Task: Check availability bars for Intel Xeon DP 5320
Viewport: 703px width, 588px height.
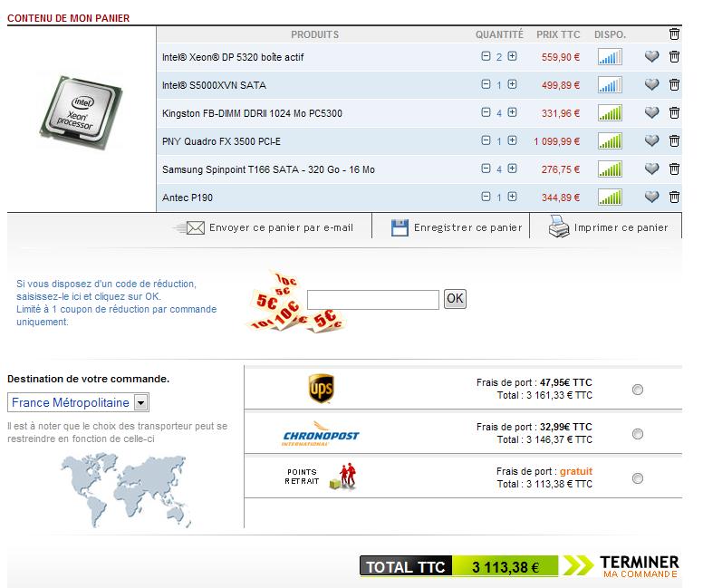Action: (610, 57)
